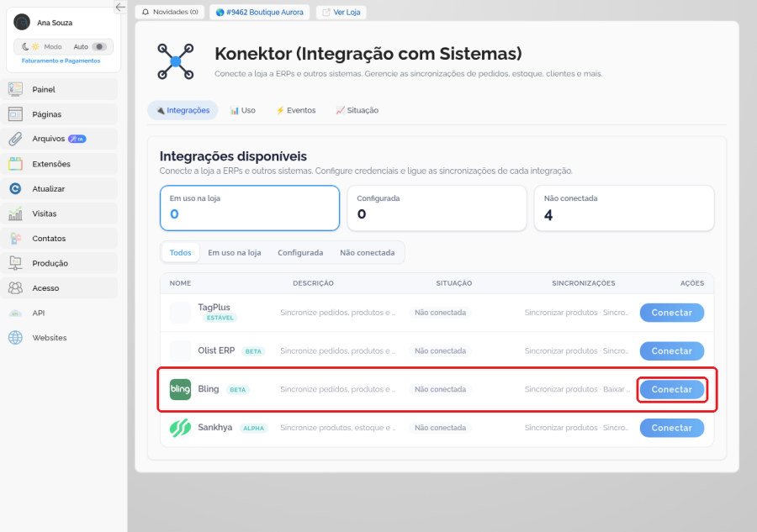The height and width of the screenshot is (532, 757).
Task: Open the Websites menu label
Action: [50, 338]
